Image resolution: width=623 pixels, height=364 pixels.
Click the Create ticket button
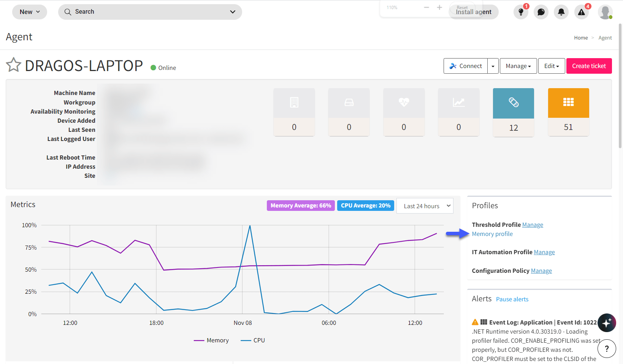pos(589,66)
